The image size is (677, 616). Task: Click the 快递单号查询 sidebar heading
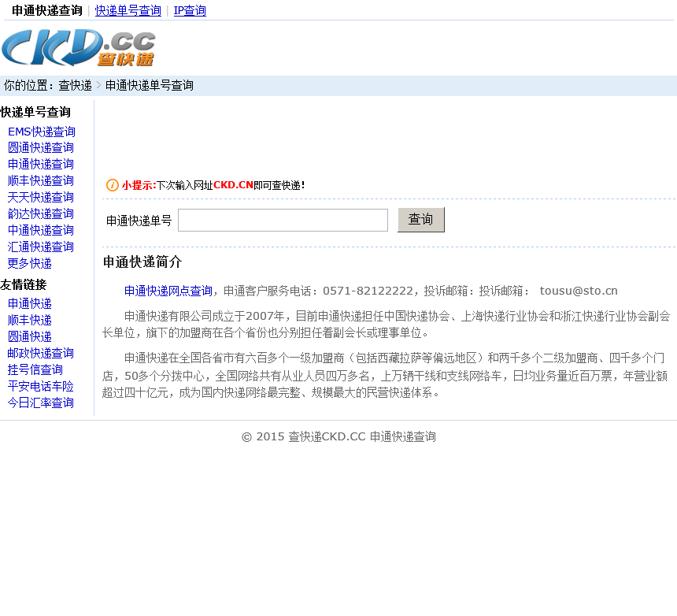[x=35, y=113]
